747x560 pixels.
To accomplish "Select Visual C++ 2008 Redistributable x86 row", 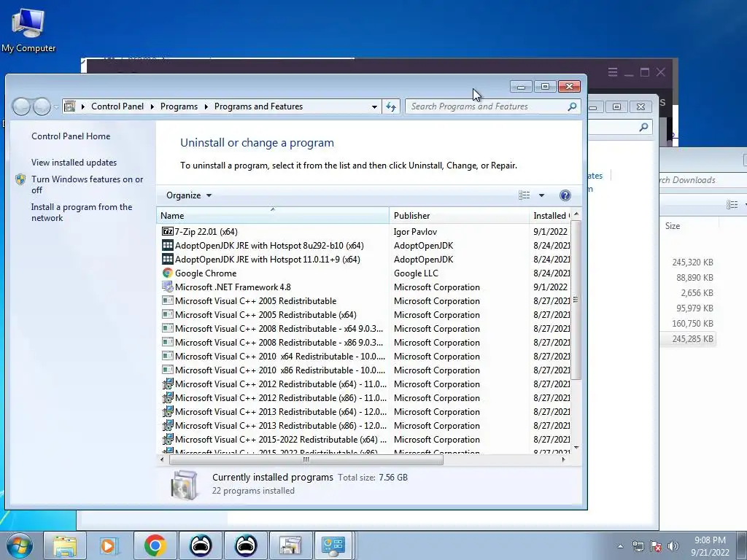I will (x=363, y=343).
